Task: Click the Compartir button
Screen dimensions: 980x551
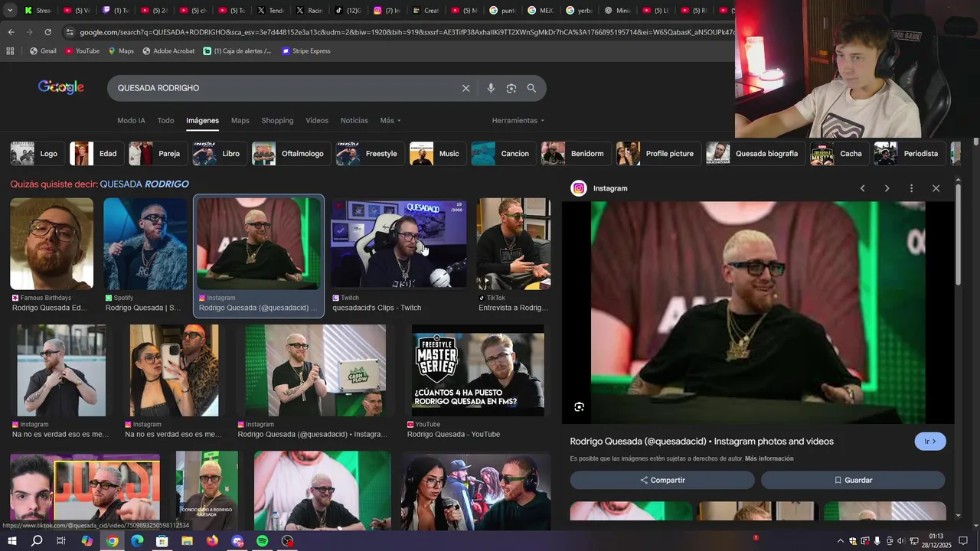Action: coord(662,480)
